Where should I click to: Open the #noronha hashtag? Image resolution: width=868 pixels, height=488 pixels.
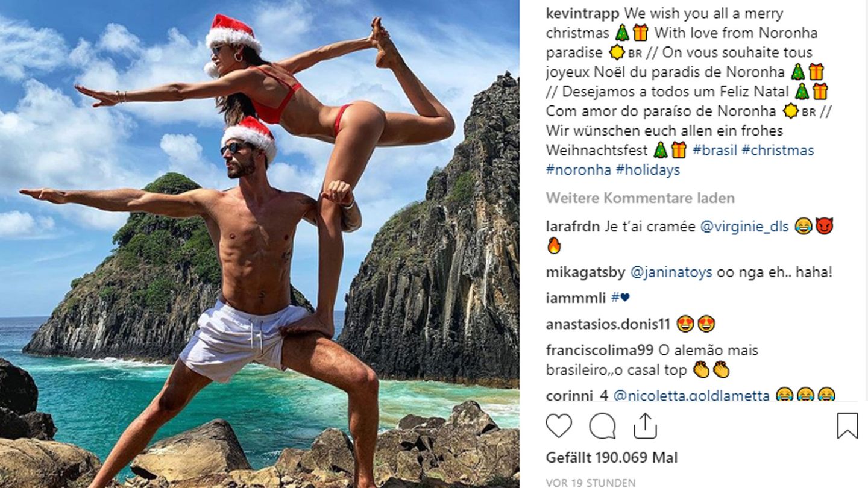click(x=579, y=170)
